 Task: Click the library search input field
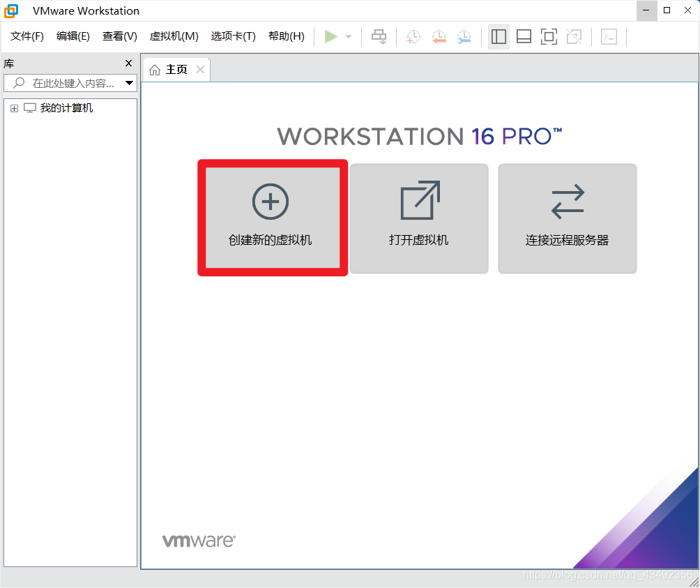tap(70, 83)
